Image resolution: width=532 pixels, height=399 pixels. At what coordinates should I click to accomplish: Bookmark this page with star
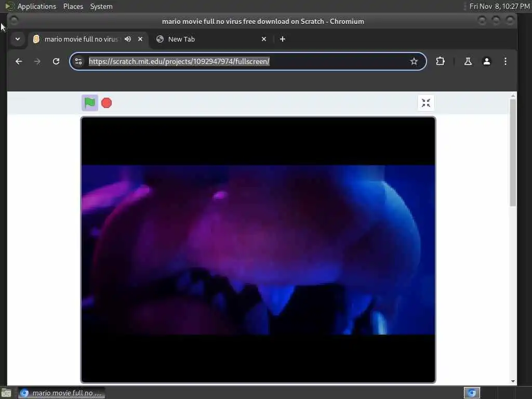[414, 61]
